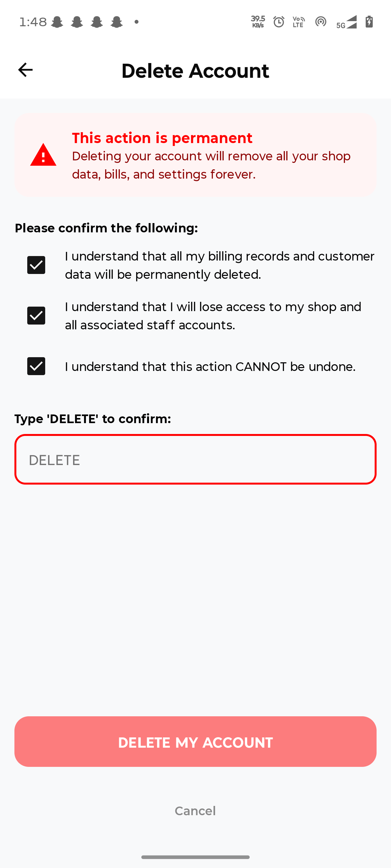Viewport: 391px width, 868px height.
Task: Uncheck the CANNOT be undone acknowledgment
Action: click(36, 366)
